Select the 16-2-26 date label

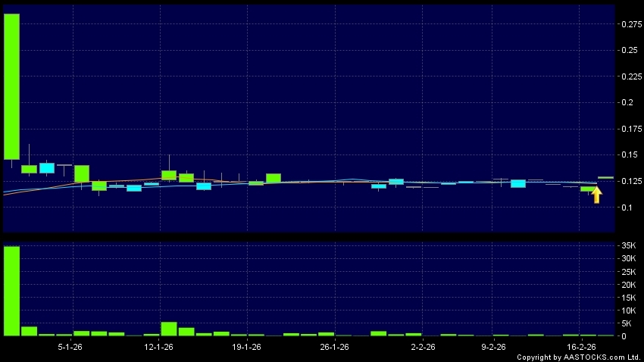(580, 347)
